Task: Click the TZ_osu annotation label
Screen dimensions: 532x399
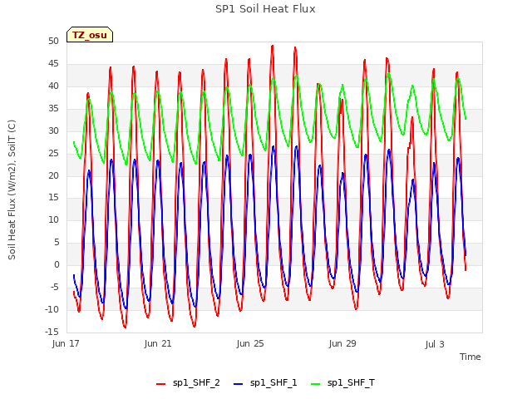Action: [x=90, y=35]
